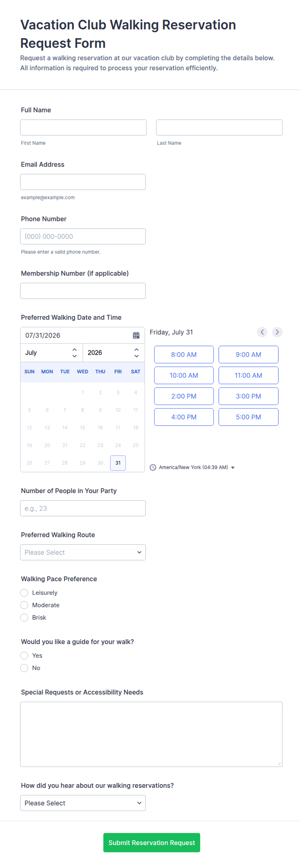Open the calendar picker icon
This screenshot has width=300, height=868.
[136, 335]
